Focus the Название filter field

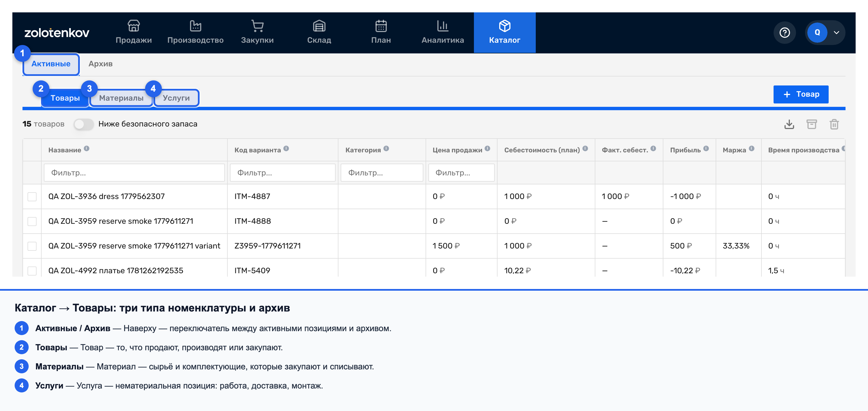(134, 173)
